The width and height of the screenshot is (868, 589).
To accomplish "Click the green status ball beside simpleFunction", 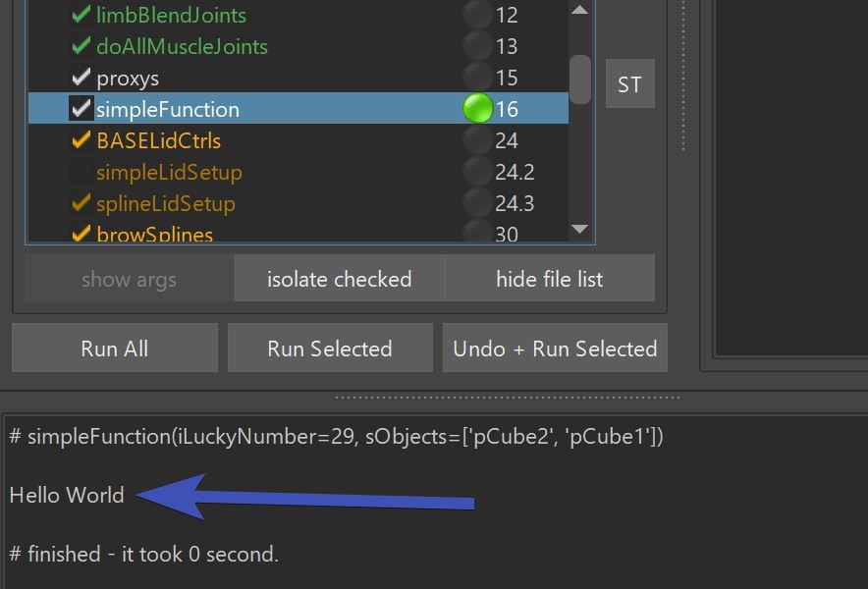I will coord(478,109).
